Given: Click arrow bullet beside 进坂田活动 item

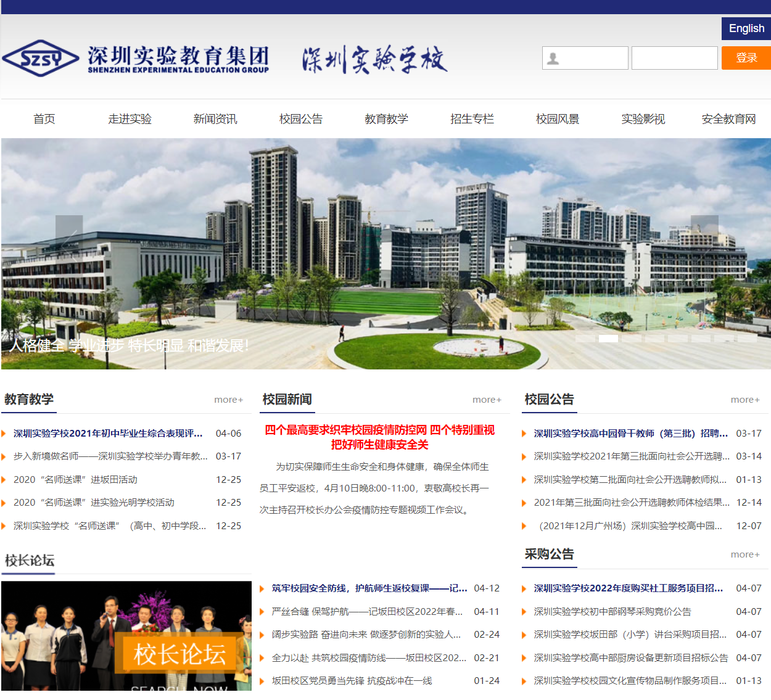Looking at the screenshot, I should (x=4, y=480).
